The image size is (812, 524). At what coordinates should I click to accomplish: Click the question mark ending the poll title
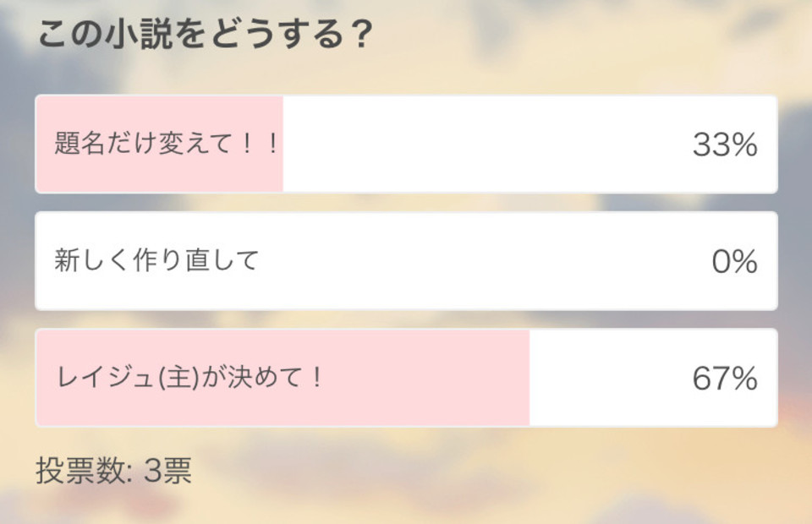[360, 34]
